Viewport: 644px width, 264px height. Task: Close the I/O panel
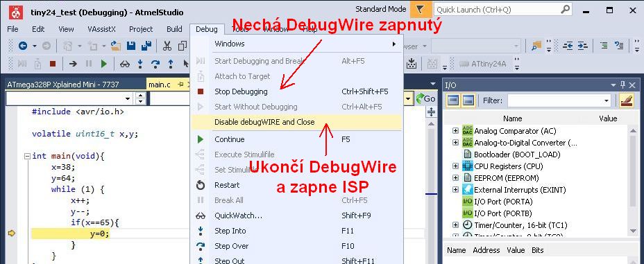click(632, 85)
